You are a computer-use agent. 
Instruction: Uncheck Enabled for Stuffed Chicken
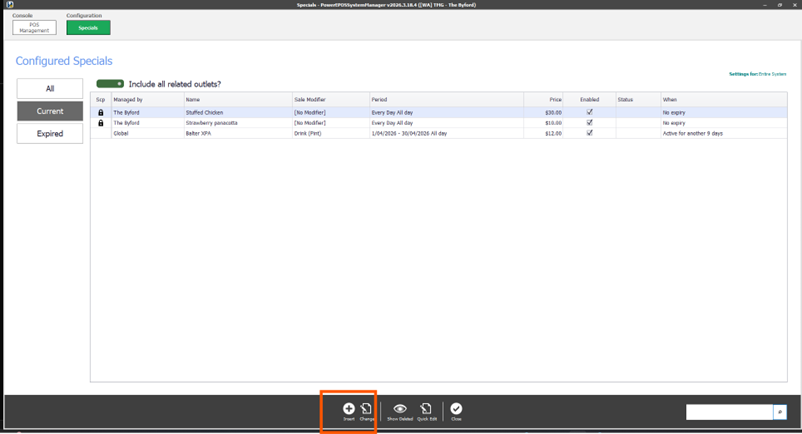(590, 112)
